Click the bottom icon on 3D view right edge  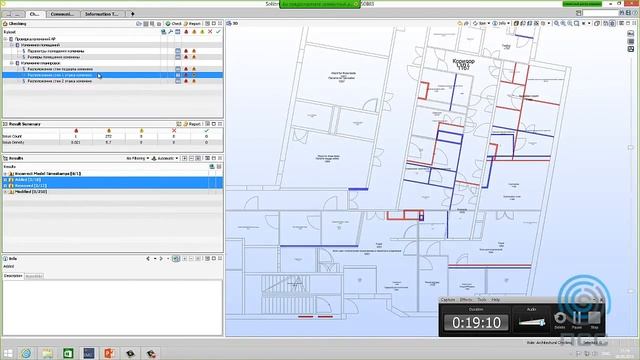631,49
